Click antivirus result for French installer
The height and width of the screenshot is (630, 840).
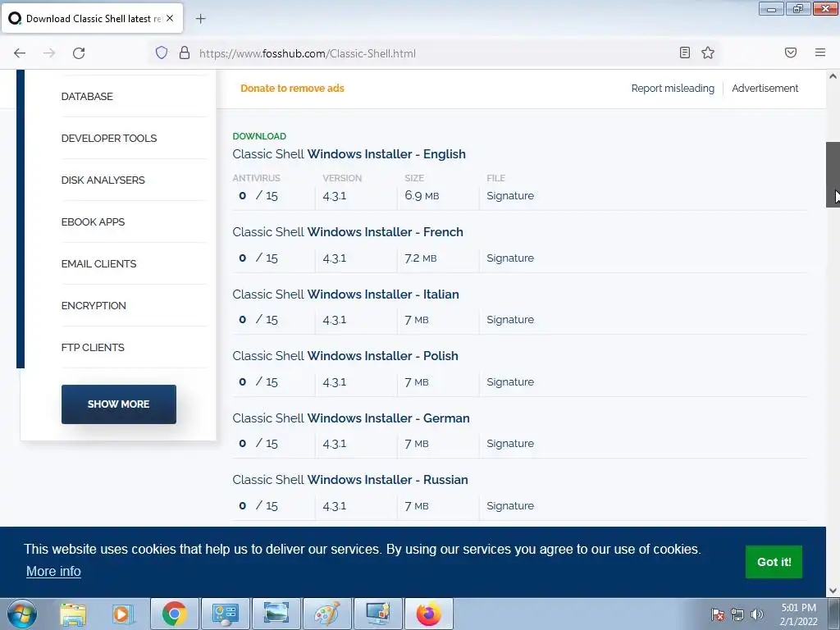(258, 258)
